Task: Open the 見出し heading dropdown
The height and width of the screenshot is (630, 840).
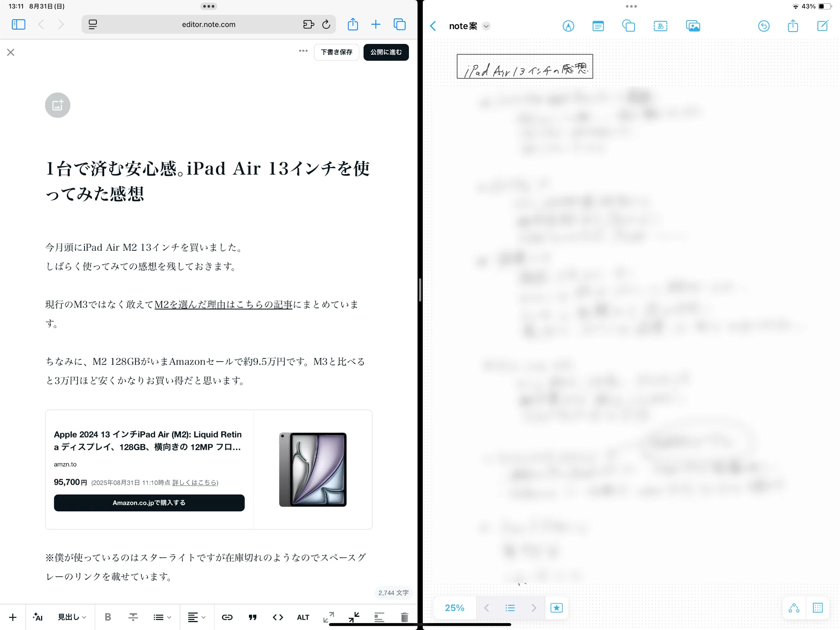Action: coord(72,617)
